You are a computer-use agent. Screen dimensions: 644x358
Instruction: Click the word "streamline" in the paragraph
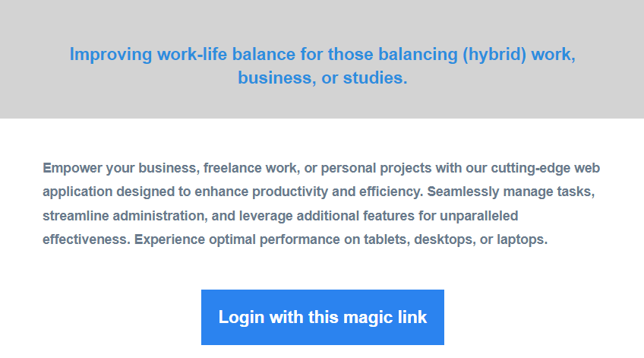[76, 216]
